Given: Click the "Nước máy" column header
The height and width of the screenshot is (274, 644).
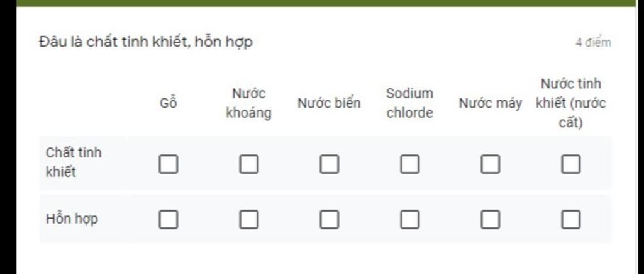Looking at the screenshot, I should pos(490,103).
